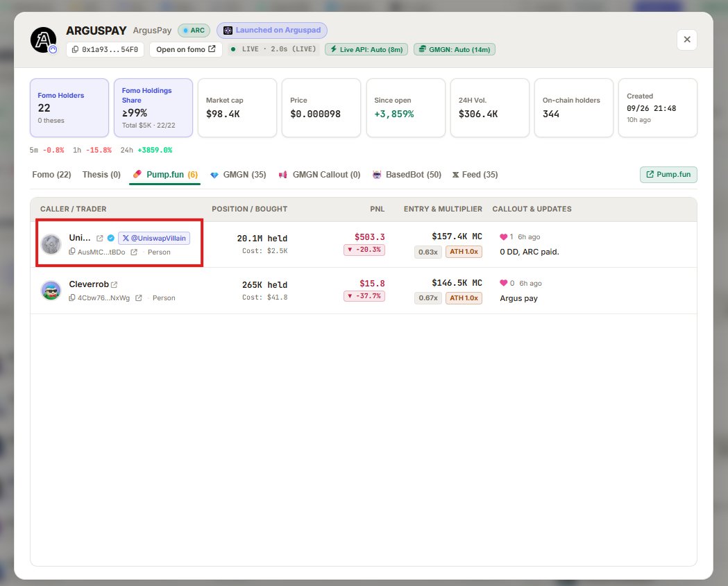Click the Open on fomo button

click(x=186, y=49)
